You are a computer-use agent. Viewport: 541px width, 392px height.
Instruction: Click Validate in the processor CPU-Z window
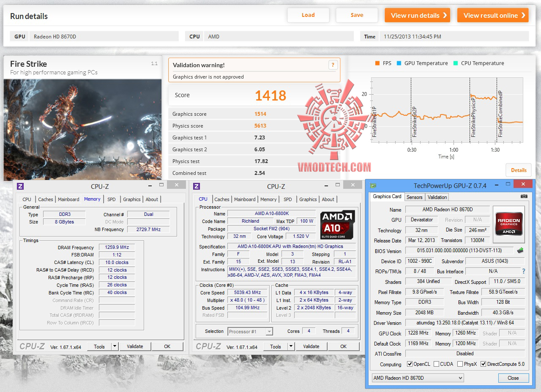click(311, 346)
